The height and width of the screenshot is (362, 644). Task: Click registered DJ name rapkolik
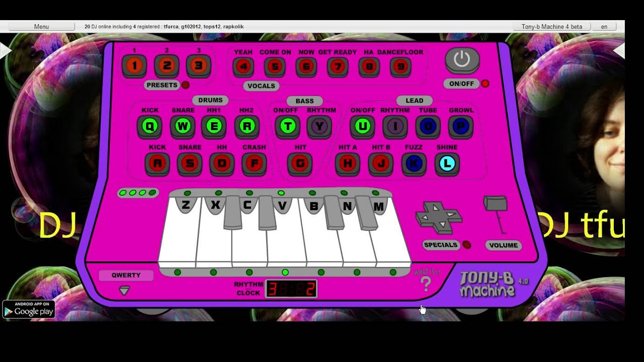tap(233, 27)
